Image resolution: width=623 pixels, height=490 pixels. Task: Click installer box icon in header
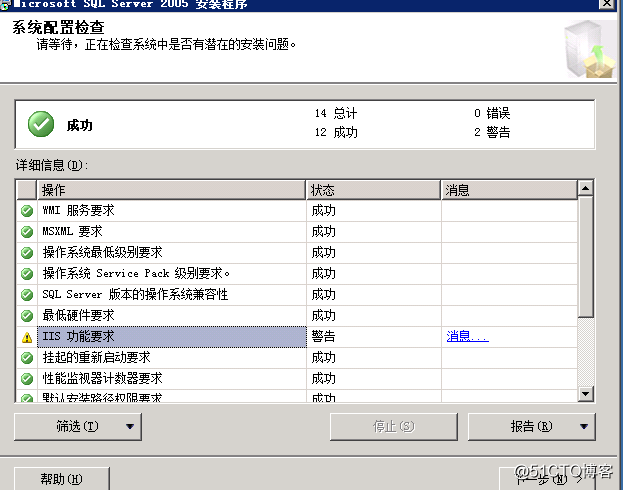coord(590,50)
